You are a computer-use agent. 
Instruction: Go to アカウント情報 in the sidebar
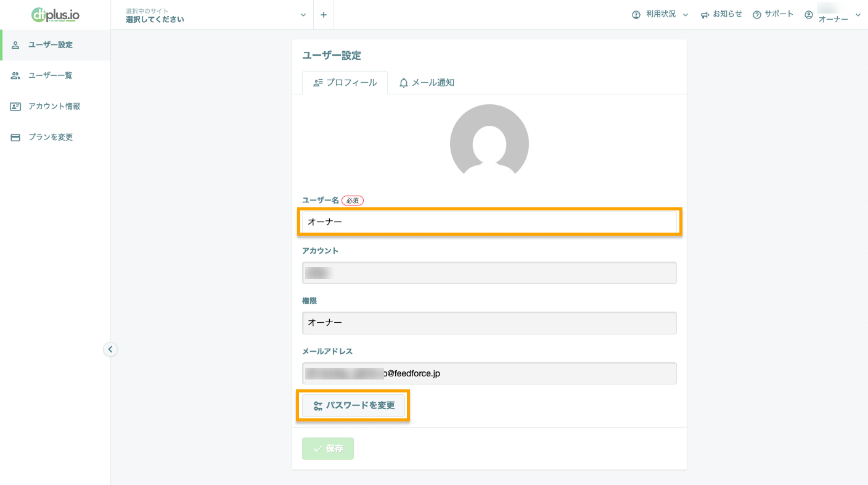click(x=55, y=106)
